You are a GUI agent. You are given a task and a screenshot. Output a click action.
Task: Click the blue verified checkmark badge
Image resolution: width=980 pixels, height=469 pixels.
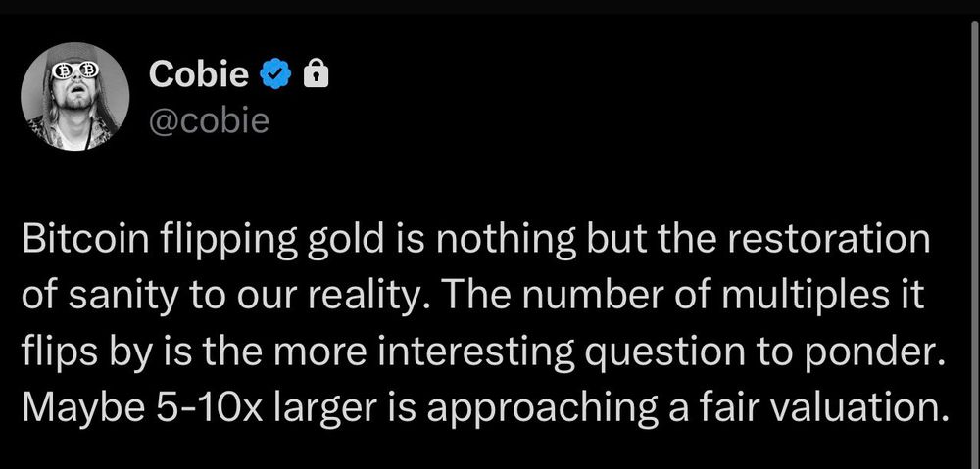[x=275, y=75]
